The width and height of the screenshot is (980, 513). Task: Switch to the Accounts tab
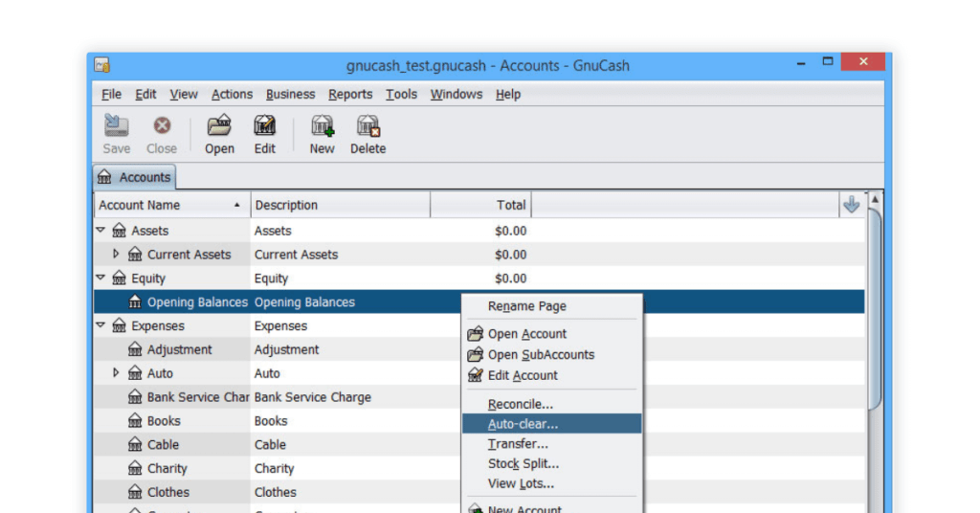[134, 177]
